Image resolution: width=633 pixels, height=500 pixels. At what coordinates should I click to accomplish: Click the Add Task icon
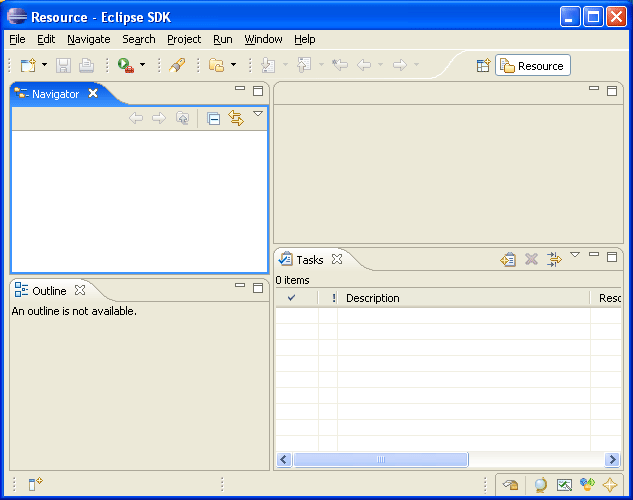508,259
